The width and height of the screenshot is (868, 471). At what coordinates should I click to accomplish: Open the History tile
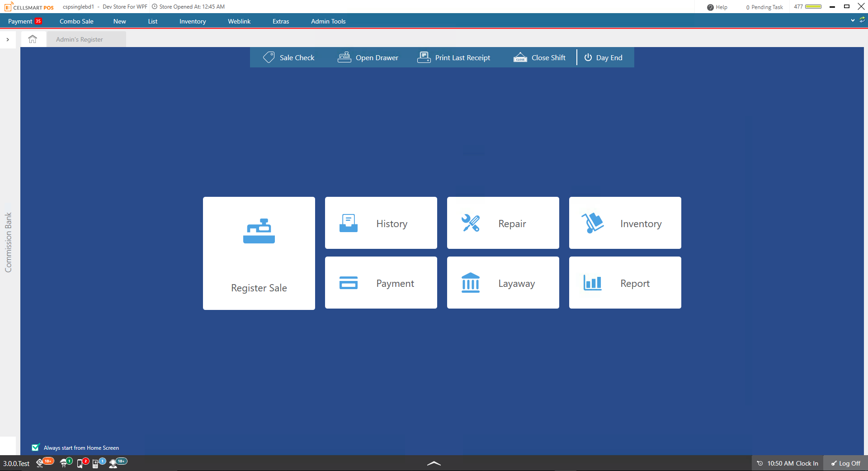tap(381, 223)
